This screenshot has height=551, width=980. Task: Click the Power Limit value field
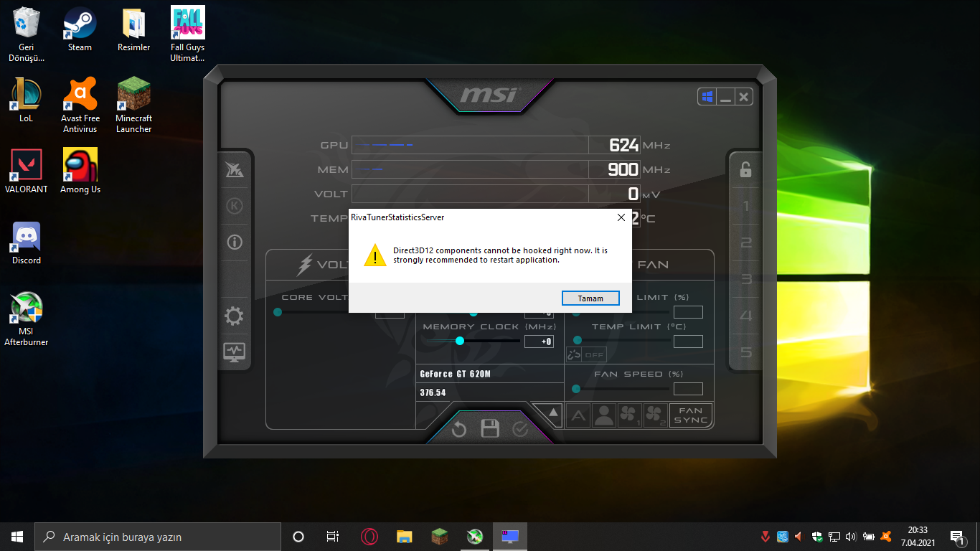pyautogui.click(x=688, y=312)
